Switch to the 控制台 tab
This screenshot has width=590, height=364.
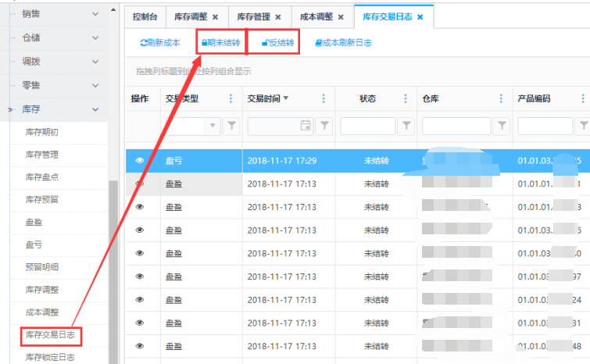[144, 16]
